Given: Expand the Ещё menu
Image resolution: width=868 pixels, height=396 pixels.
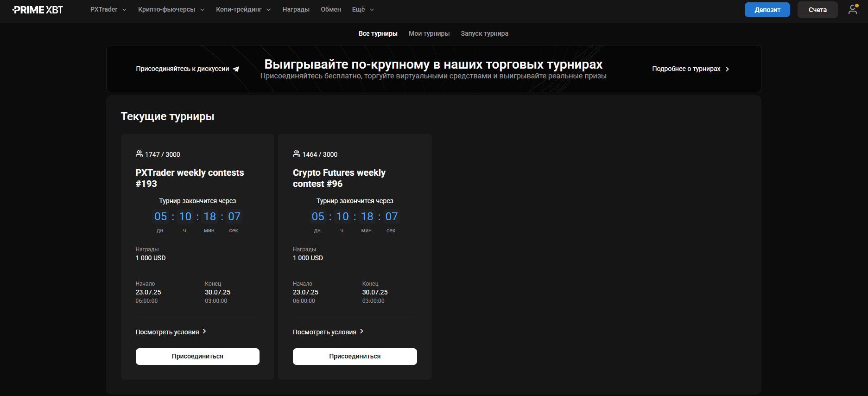Looking at the screenshot, I should pyautogui.click(x=363, y=9).
